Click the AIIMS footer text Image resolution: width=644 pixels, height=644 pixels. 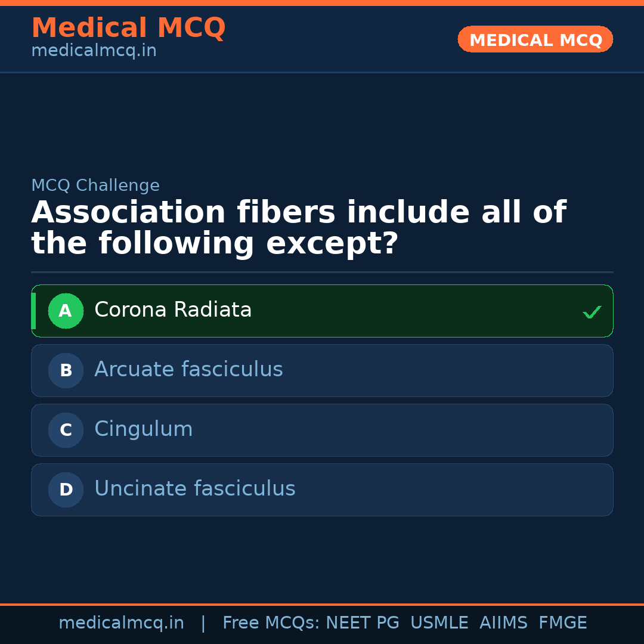[503, 623]
